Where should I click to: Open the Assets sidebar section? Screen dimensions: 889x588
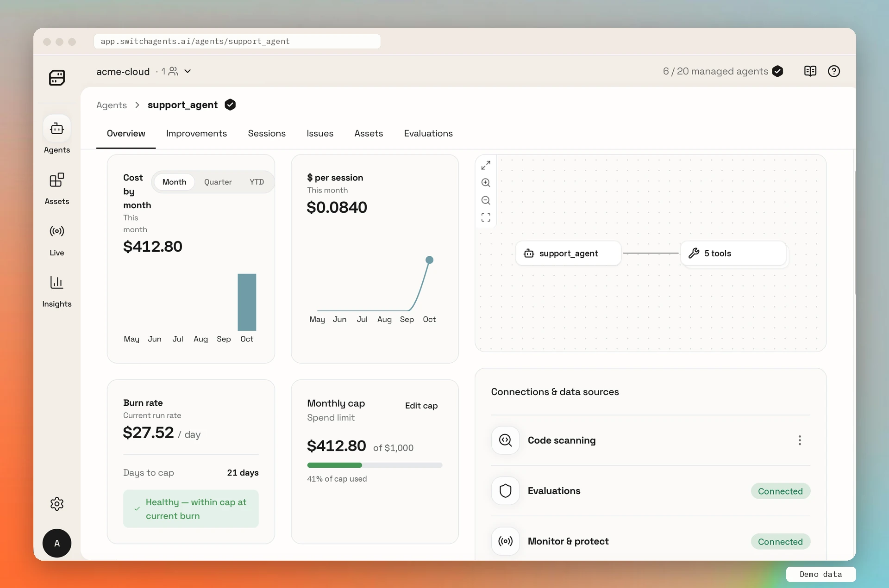pyautogui.click(x=57, y=188)
